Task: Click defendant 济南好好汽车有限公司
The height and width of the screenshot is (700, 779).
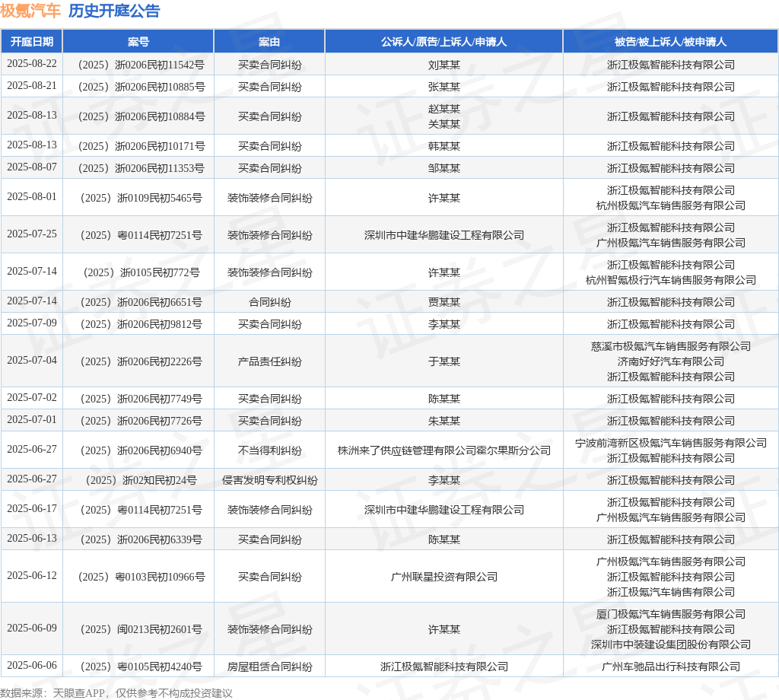Action: pos(671,361)
